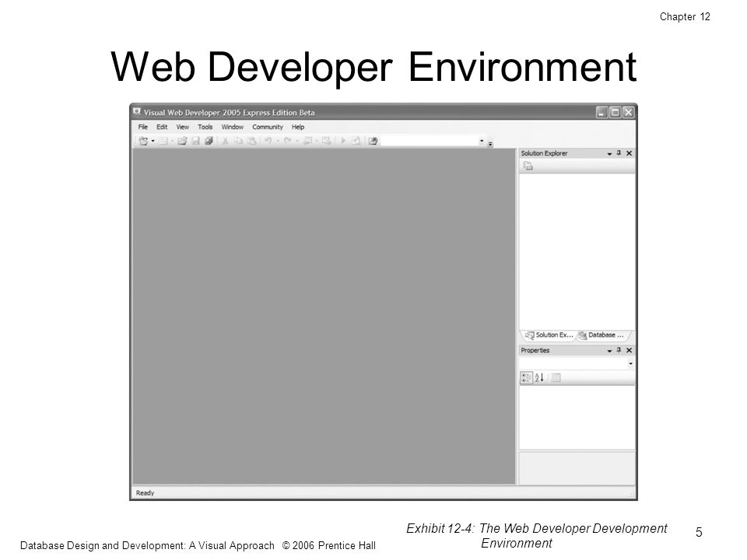Click the Save All toolbar icon
The height and width of the screenshot is (560, 747).
click(209, 141)
